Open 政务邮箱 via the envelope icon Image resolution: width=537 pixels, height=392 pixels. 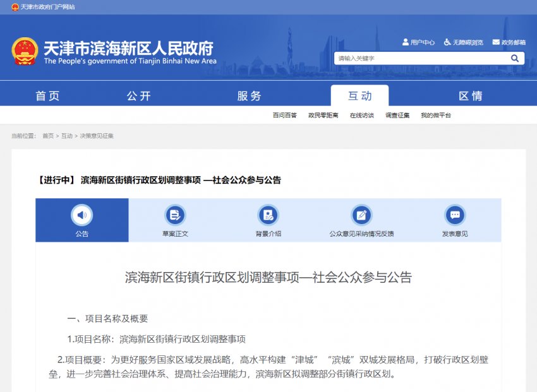click(x=495, y=42)
